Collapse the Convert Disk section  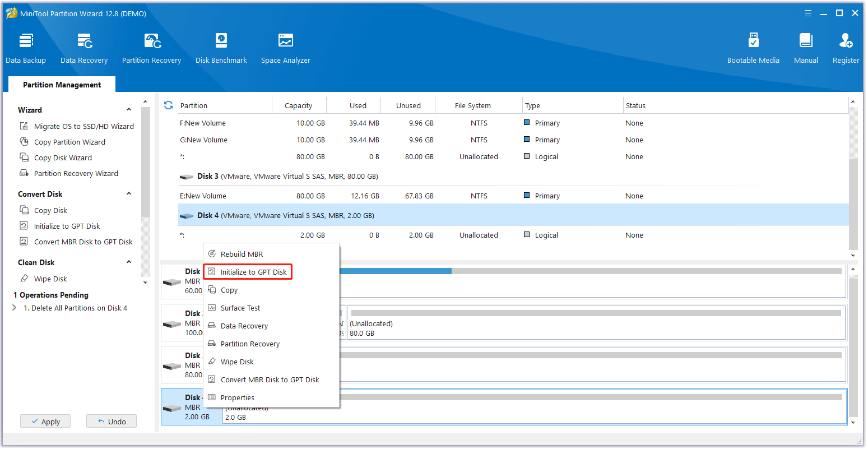coord(128,193)
